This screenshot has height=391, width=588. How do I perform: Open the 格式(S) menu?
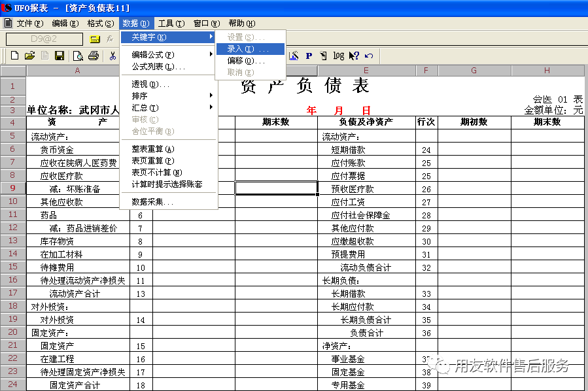click(x=101, y=24)
